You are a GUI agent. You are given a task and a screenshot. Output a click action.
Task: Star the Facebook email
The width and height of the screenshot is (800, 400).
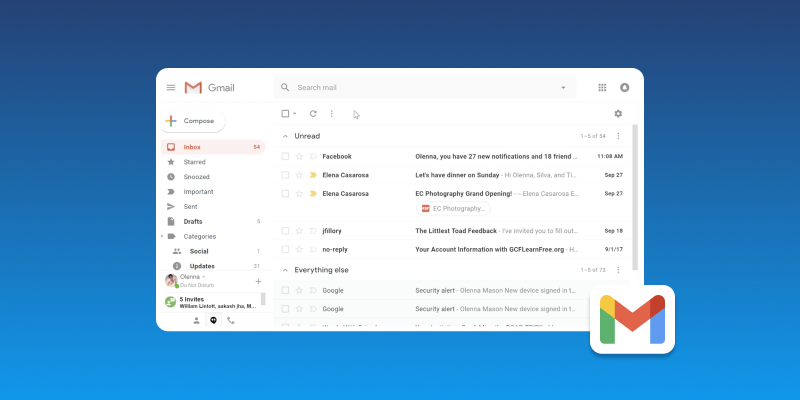(299, 157)
